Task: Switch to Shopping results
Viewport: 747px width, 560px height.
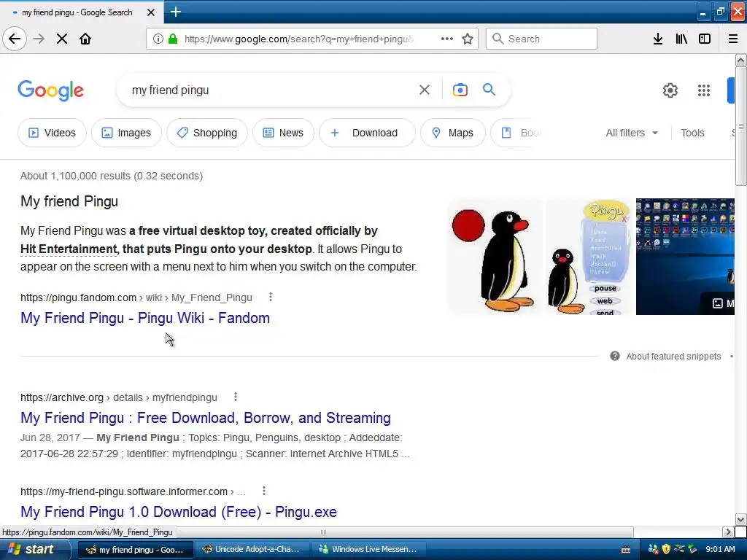Action: tap(207, 133)
